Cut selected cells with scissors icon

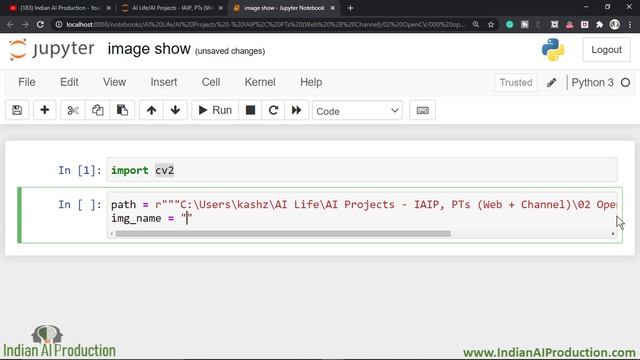(73, 110)
